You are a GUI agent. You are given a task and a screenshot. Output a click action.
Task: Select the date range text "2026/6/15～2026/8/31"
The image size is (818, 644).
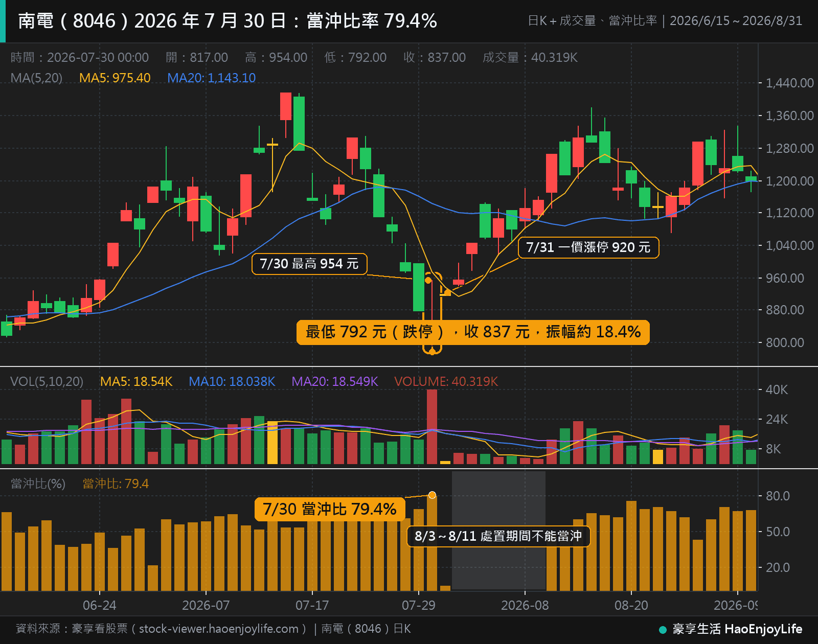[x=736, y=21]
